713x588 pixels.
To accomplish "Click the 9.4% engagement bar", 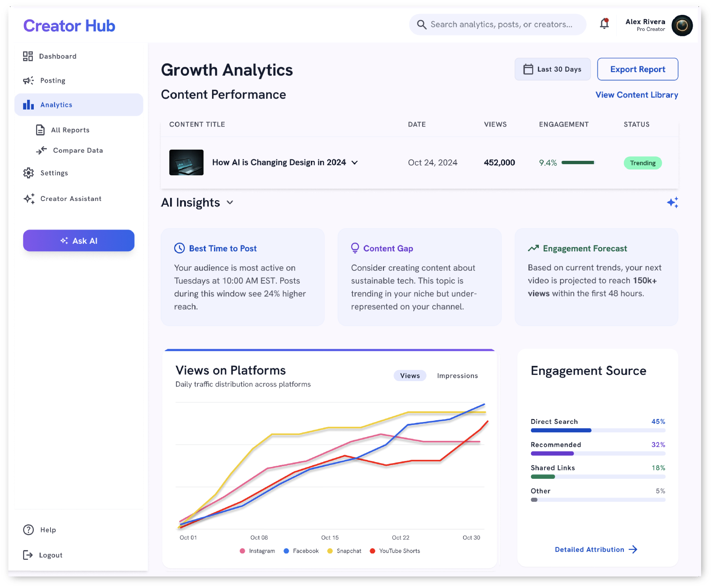I will 578,162.
